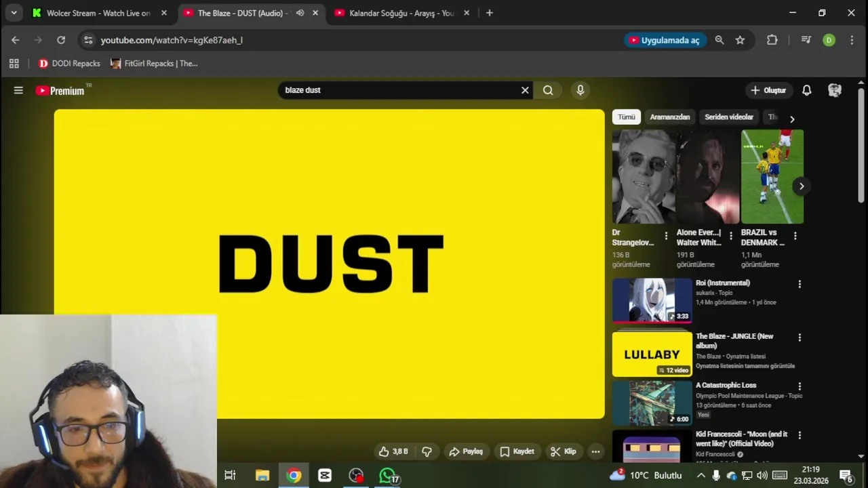Viewport: 868px width, 488px height.
Task: Open the zoom magnifier in address bar
Action: pyautogui.click(x=719, y=40)
